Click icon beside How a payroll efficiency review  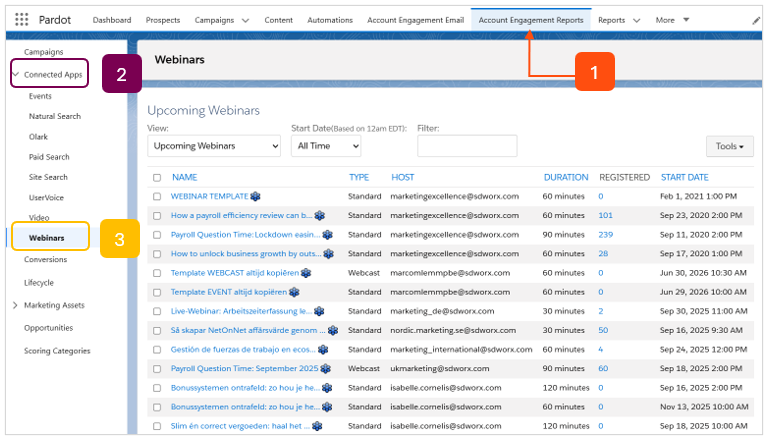pos(320,215)
